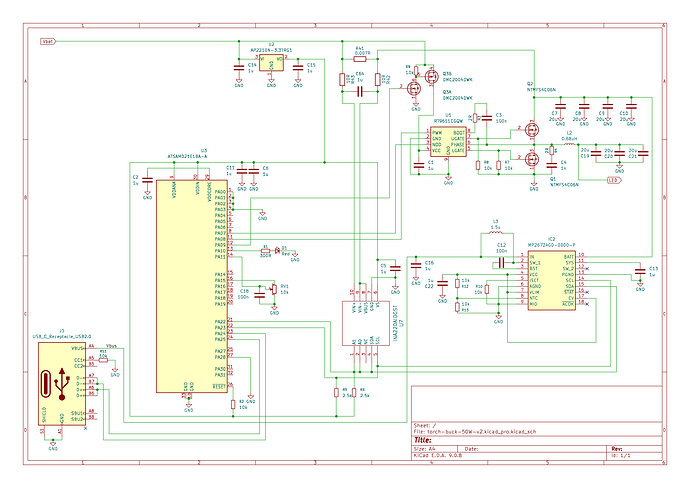Select the U7 INA220 current monitor body
The width and height of the screenshot is (690, 487).
366,323
